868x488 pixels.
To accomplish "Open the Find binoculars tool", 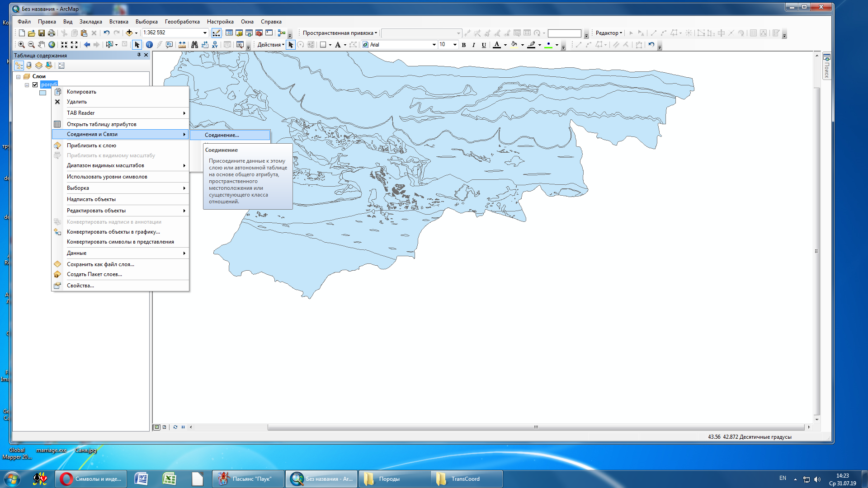I will pyautogui.click(x=194, y=45).
